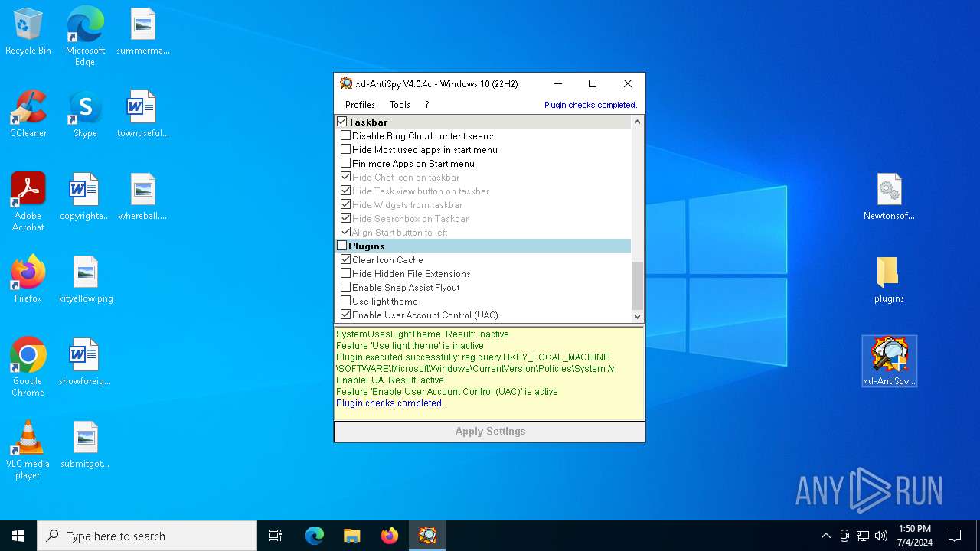Open the Recycle Bin desktop icon

pos(28,32)
